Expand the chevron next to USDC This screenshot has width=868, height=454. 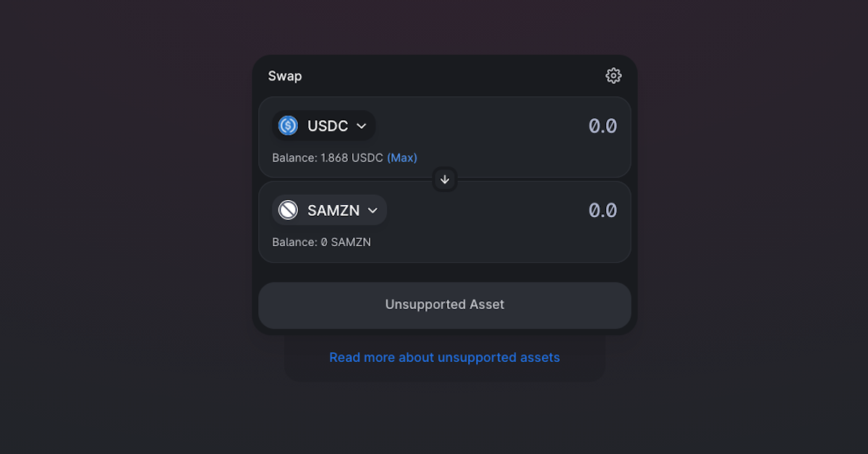(x=361, y=125)
